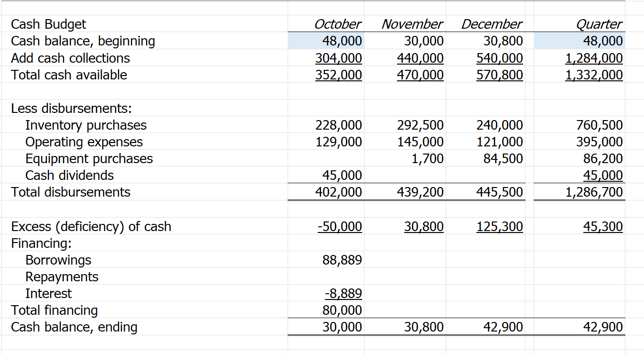Click the Repayments row label
Viewport: 644px width, 354px height.
pyautogui.click(x=62, y=277)
